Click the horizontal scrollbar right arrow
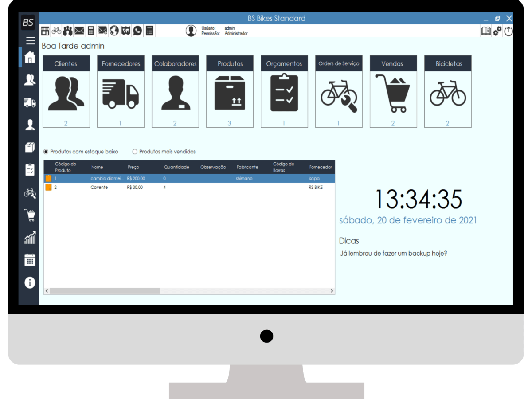The width and height of the screenshot is (532, 399). point(332,291)
